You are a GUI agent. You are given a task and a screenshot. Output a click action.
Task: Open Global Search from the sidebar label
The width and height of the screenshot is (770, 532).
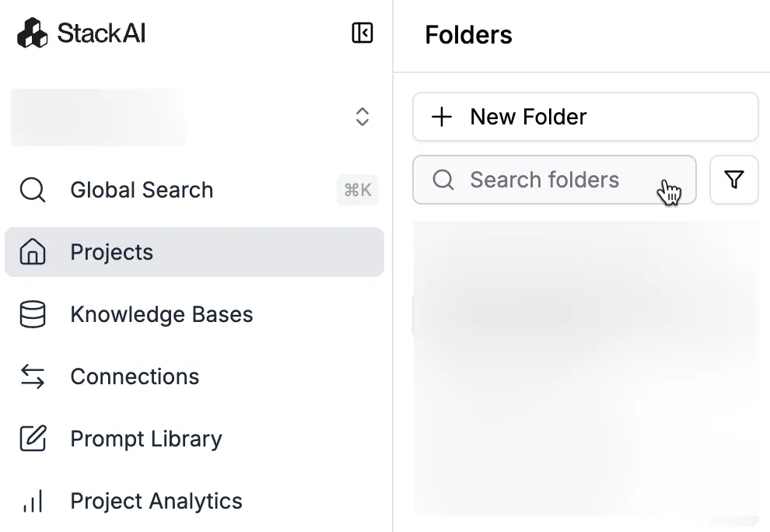pyautogui.click(x=142, y=190)
